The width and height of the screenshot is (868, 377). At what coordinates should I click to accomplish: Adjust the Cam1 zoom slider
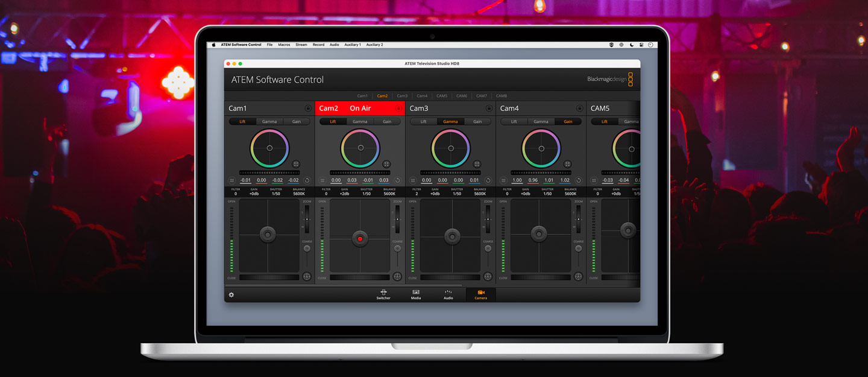(307, 219)
